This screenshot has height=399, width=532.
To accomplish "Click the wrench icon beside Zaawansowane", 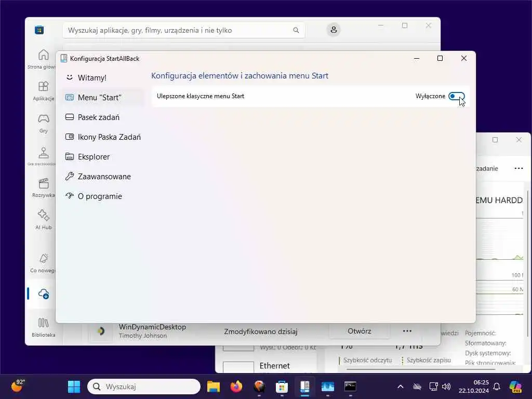I will click(70, 176).
